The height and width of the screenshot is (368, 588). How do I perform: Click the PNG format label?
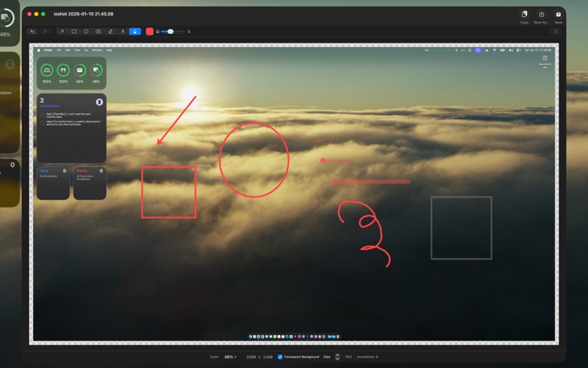(x=348, y=357)
